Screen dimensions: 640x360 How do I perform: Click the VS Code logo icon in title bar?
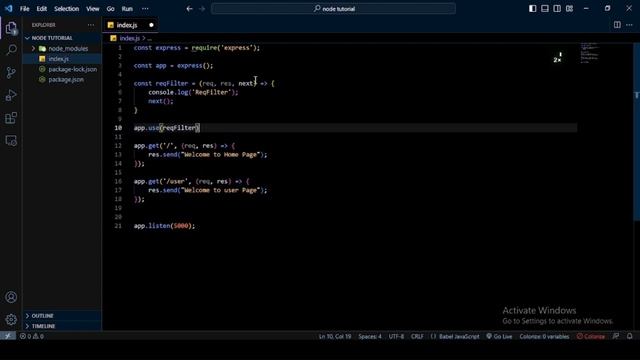[x=9, y=9]
